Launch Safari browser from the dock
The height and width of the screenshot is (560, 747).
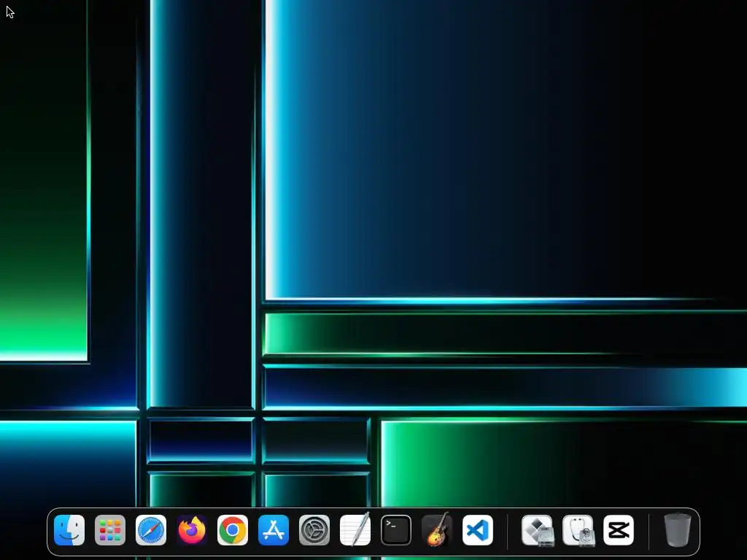coord(151,530)
